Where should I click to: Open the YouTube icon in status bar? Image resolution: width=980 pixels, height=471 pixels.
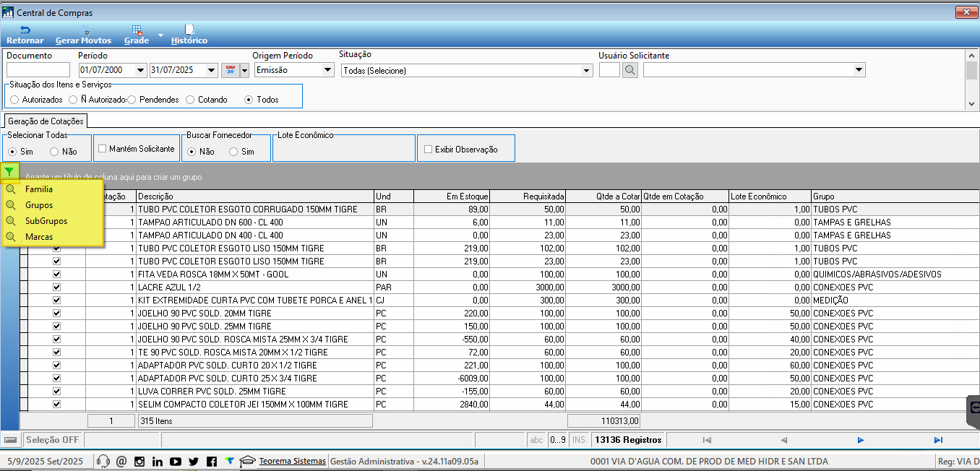(176, 461)
